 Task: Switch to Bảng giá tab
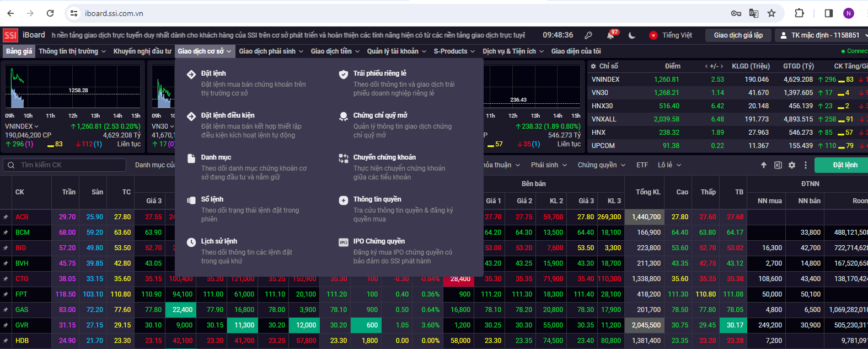(19, 51)
